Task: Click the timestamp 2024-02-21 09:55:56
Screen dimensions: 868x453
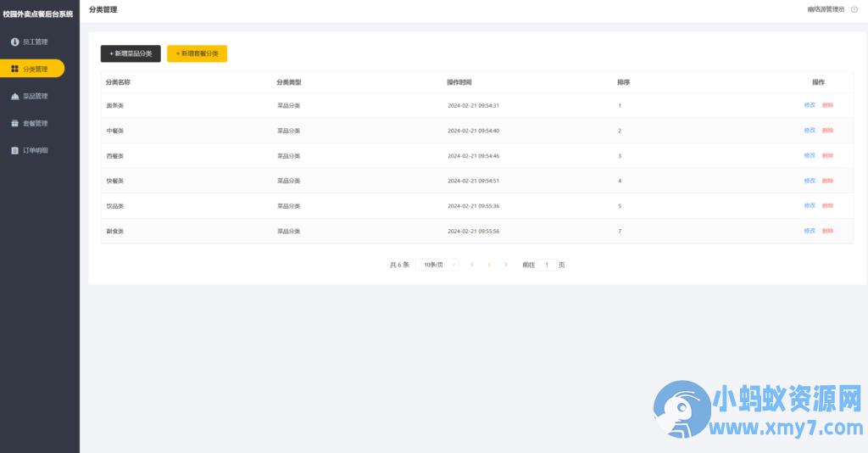Action: 473,232
